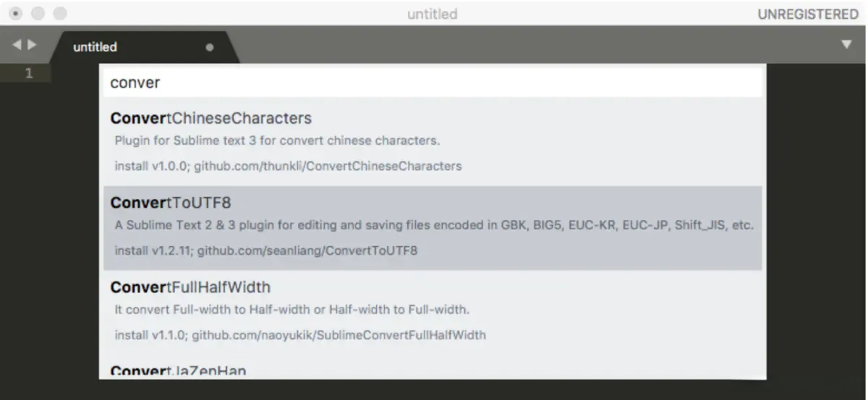868x400 pixels.
Task: Choose the ConvertChineseCharacters package entry
Action: 211,118
